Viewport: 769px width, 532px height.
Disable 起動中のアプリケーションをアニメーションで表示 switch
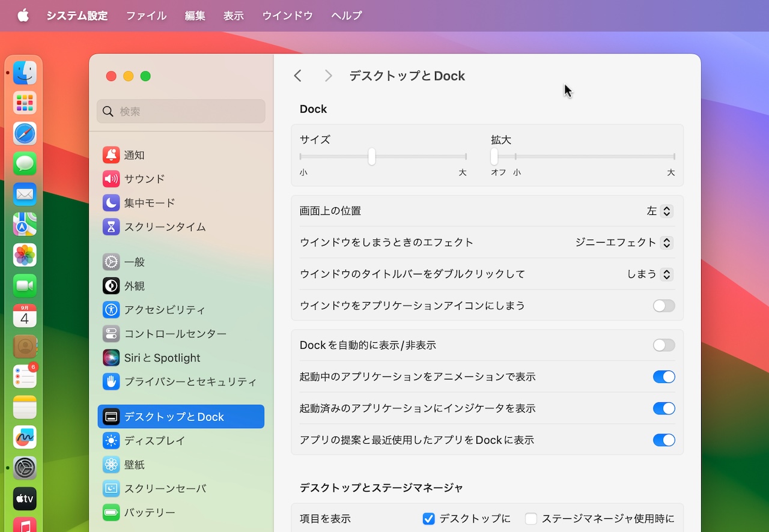664,377
